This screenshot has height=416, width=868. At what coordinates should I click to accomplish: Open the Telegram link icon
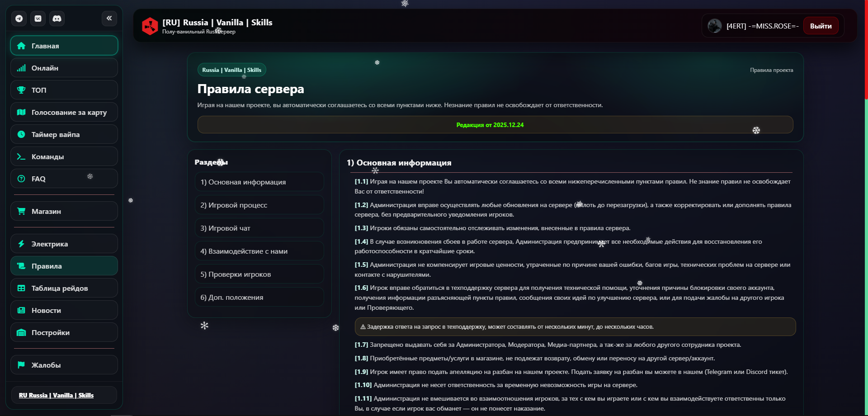click(x=19, y=19)
